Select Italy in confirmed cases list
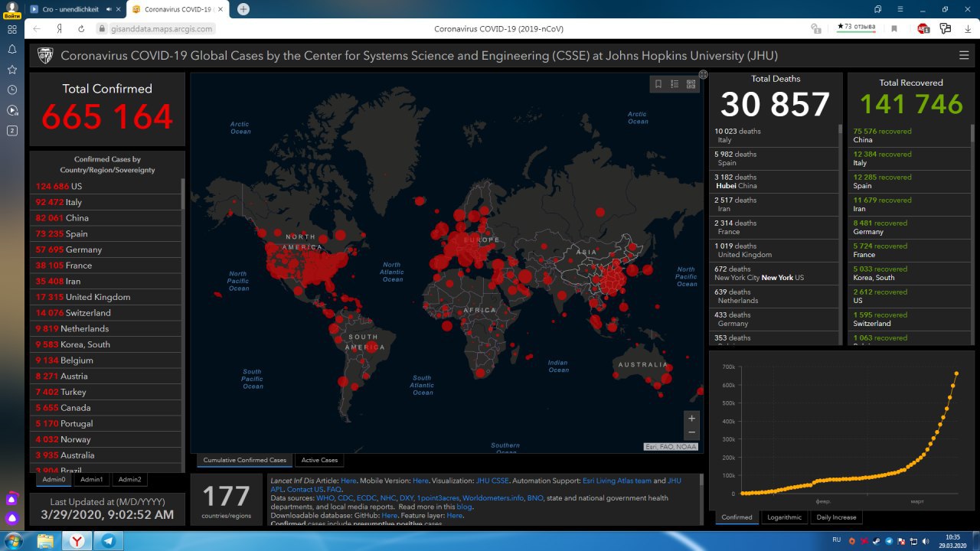Screen dimensions: 980x551 pyautogui.click(x=106, y=202)
